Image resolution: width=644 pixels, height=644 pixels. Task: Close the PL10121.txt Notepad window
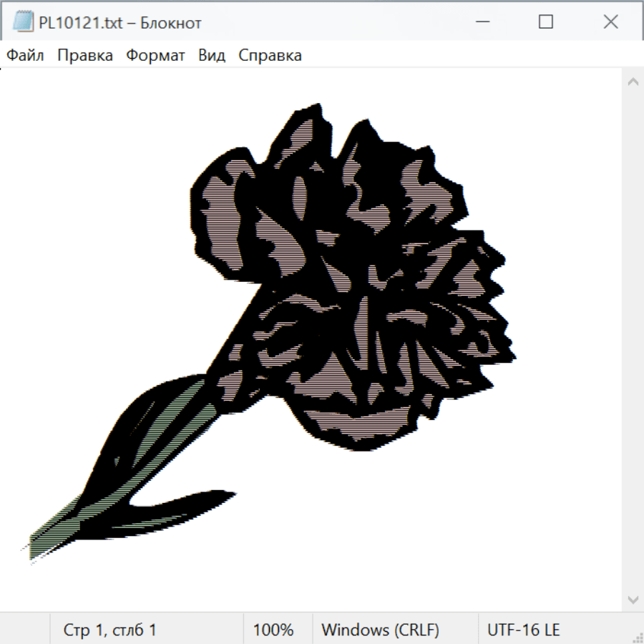coord(610,22)
